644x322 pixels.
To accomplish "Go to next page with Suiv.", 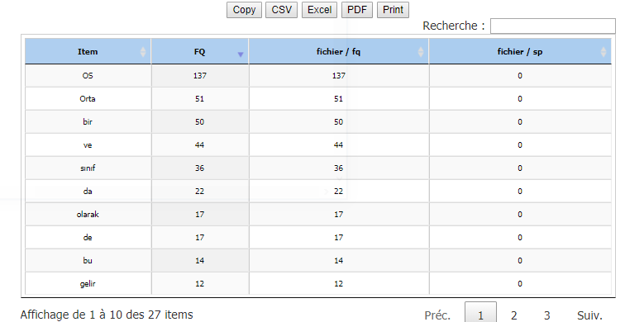I will click(589, 315).
